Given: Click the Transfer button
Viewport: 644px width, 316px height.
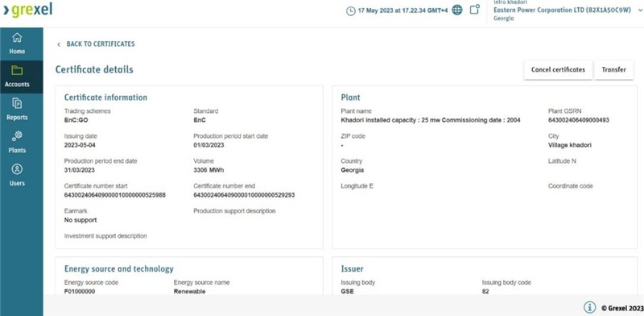Looking at the screenshot, I should (x=613, y=70).
